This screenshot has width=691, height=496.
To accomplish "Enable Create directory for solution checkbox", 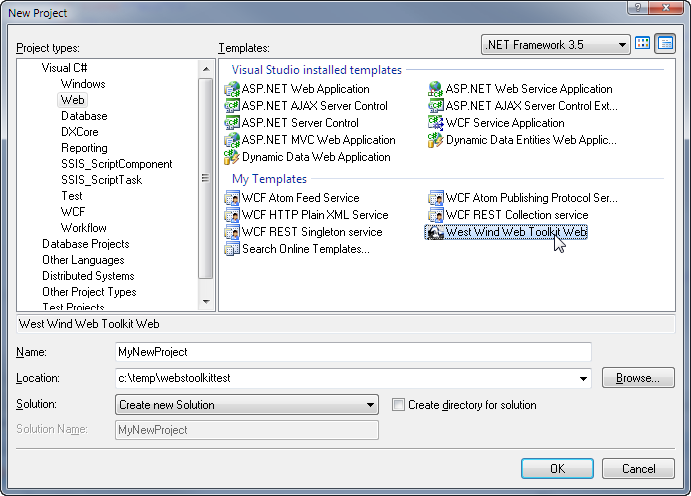I will point(399,405).
